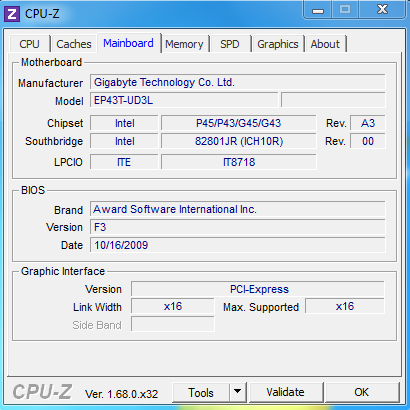Click the Link Width x16 value

point(173,306)
